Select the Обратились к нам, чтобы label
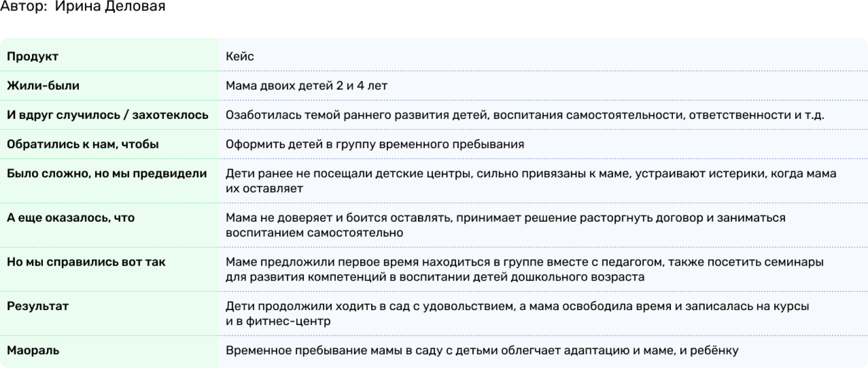The image size is (868, 368). (82, 144)
